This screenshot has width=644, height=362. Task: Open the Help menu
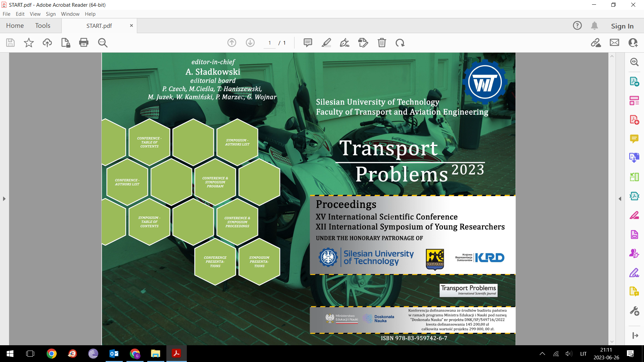tap(90, 14)
